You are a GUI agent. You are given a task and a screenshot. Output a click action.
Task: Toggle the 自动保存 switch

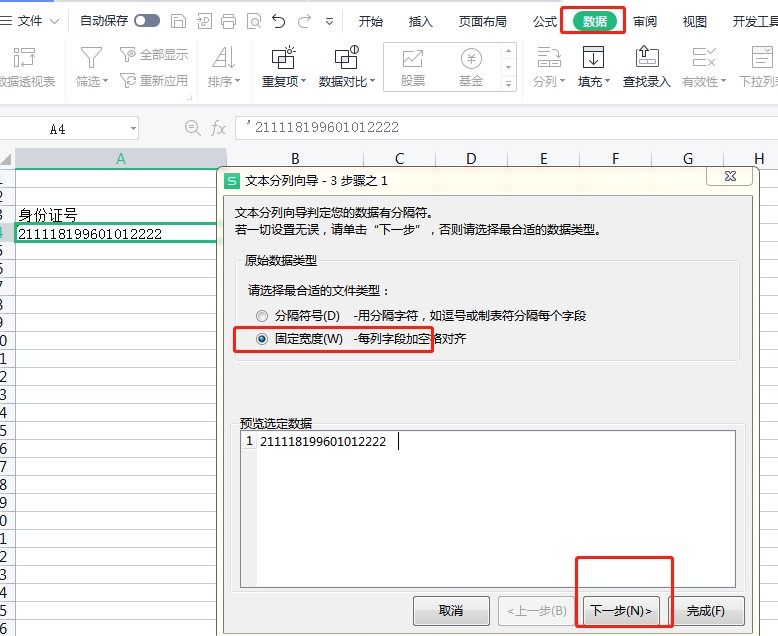[x=147, y=21]
